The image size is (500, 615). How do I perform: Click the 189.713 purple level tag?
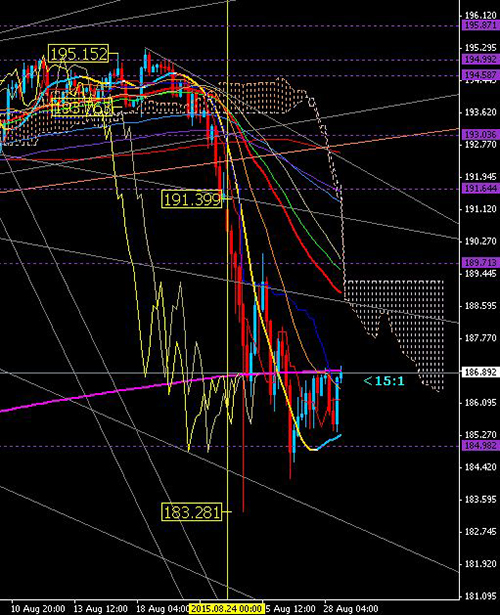click(x=480, y=262)
